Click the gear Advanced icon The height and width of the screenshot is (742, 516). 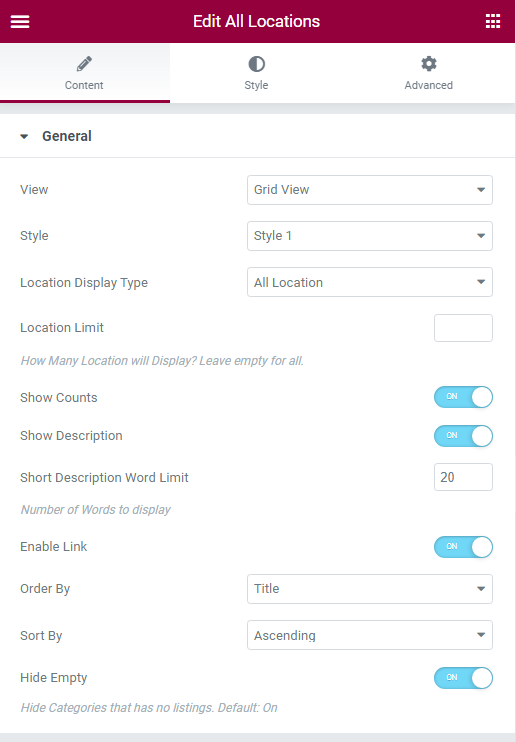point(429,64)
